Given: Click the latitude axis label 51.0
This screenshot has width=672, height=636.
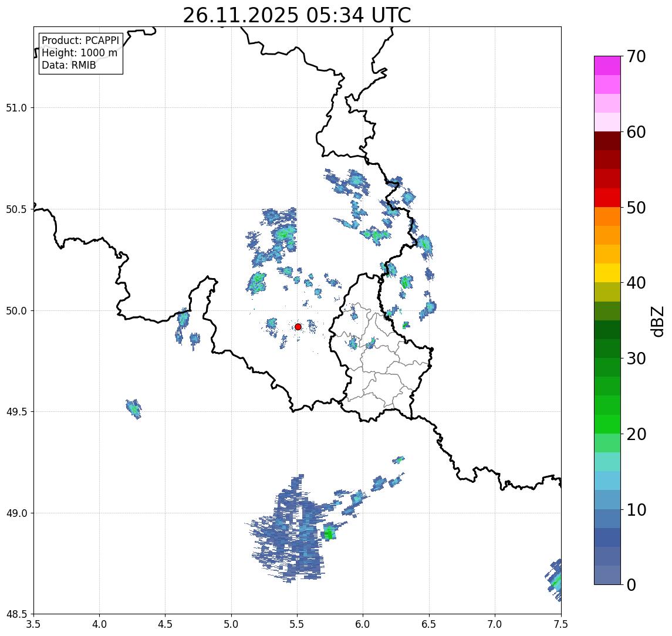Looking at the screenshot, I should click(16, 108).
